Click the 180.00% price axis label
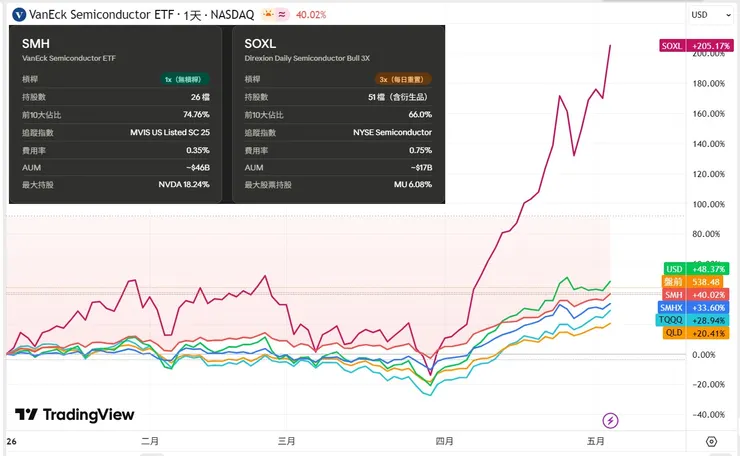Viewport: 740px width, 456px height. click(708, 84)
